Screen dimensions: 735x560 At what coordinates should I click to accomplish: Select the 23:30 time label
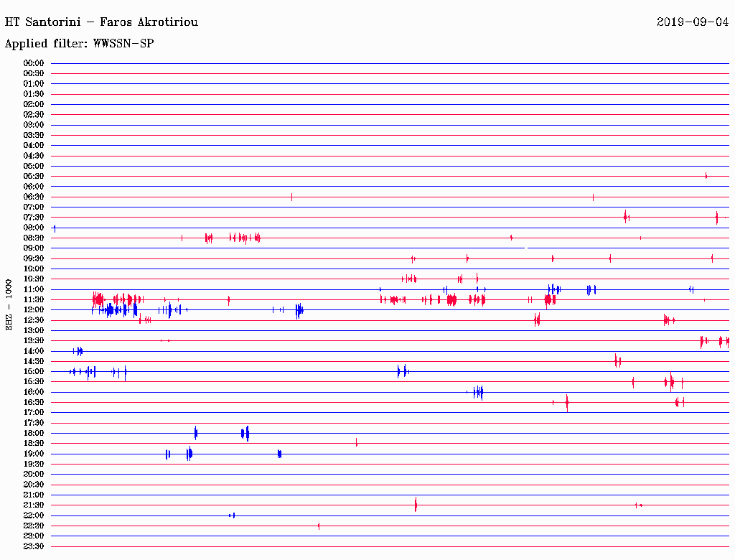coord(34,546)
